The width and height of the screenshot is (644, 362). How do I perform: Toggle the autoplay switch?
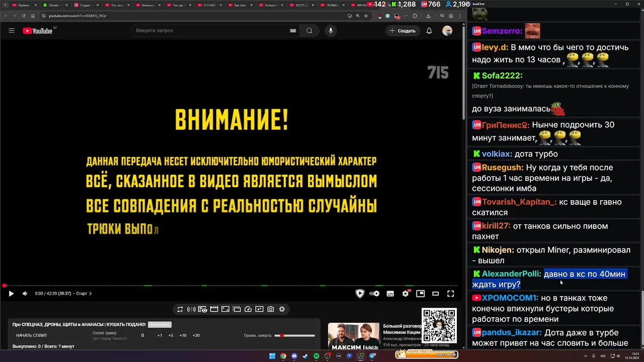pos(374,294)
